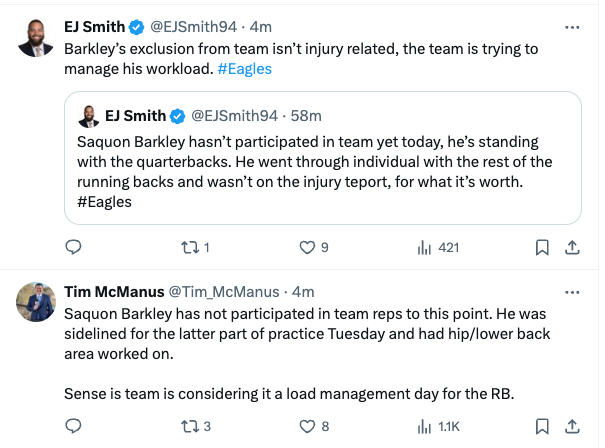Like Tim McManus's tweet with 8 likes
Screen dimensions: 605x448
(x=308, y=426)
